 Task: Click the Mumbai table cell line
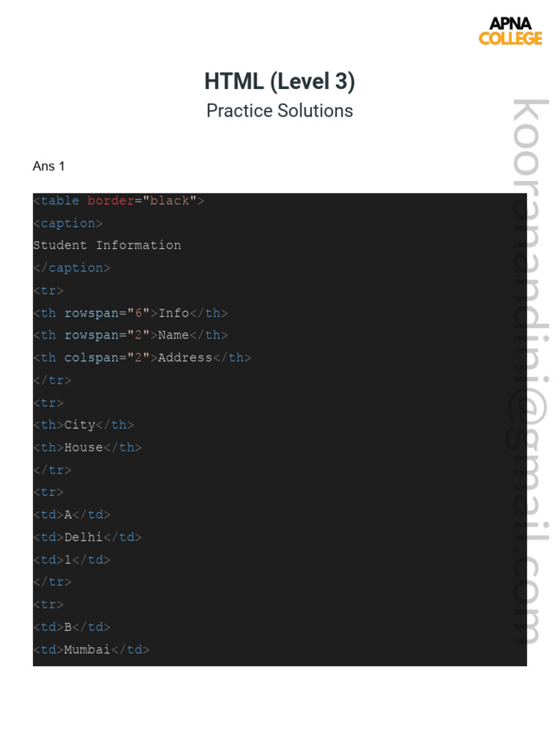pos(91,649)
